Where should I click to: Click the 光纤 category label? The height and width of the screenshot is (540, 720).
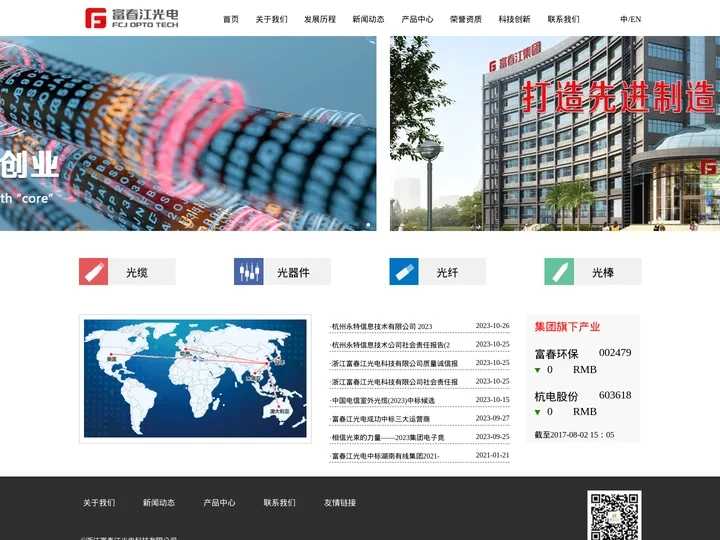447,273
